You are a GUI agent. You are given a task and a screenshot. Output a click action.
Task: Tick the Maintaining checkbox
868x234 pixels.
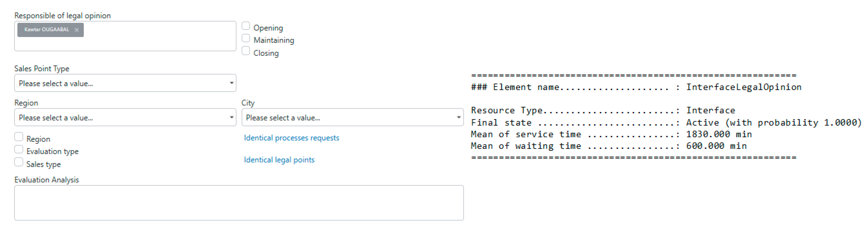pos(246,39)
